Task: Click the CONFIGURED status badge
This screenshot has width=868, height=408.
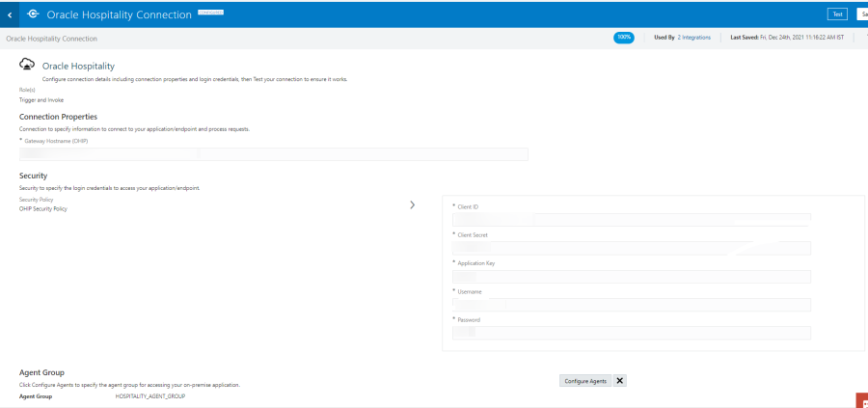Action: tap(210, 12)
